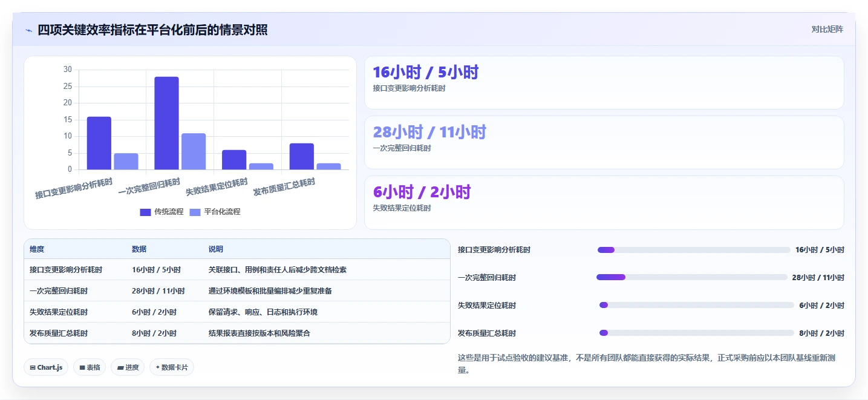Open the 28小时 / 11小时 data card
This screenshot has width=868, height=400.
(604, 142)
